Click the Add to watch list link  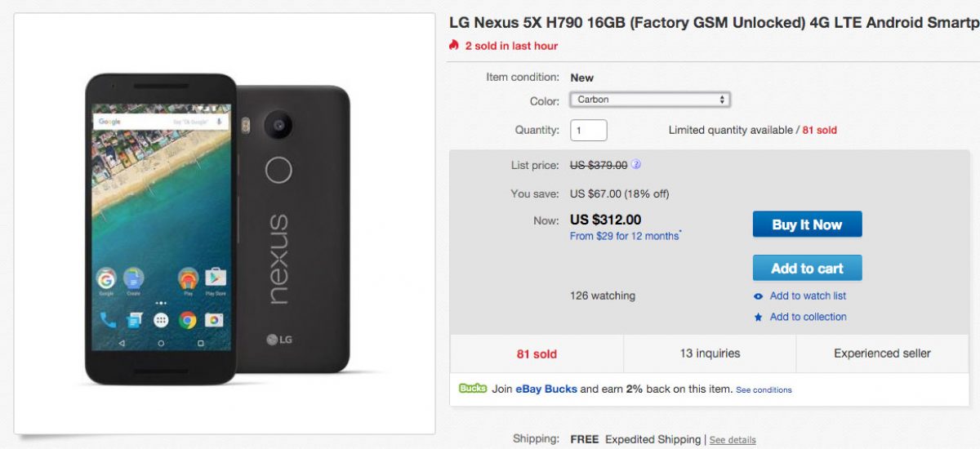click(x=808, y=296)
